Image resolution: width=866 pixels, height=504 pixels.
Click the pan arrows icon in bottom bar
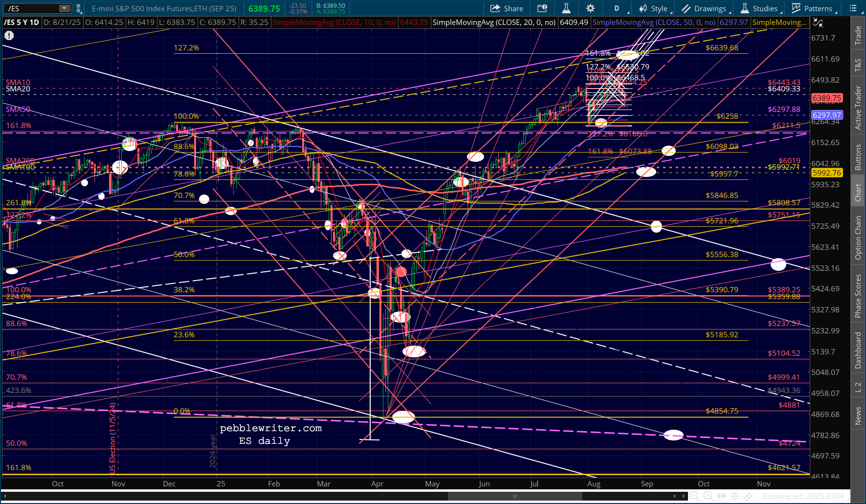click(x=721, y=496)
